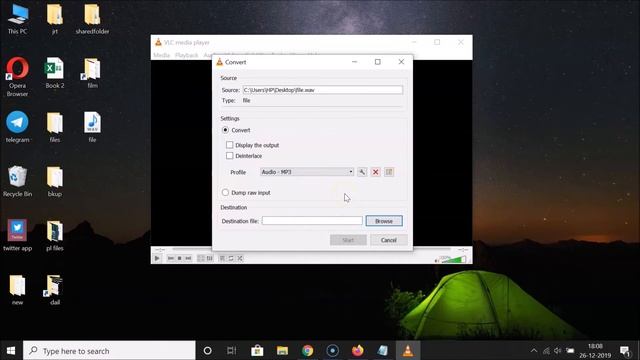Click the greyed Start button

click(348, 240)
